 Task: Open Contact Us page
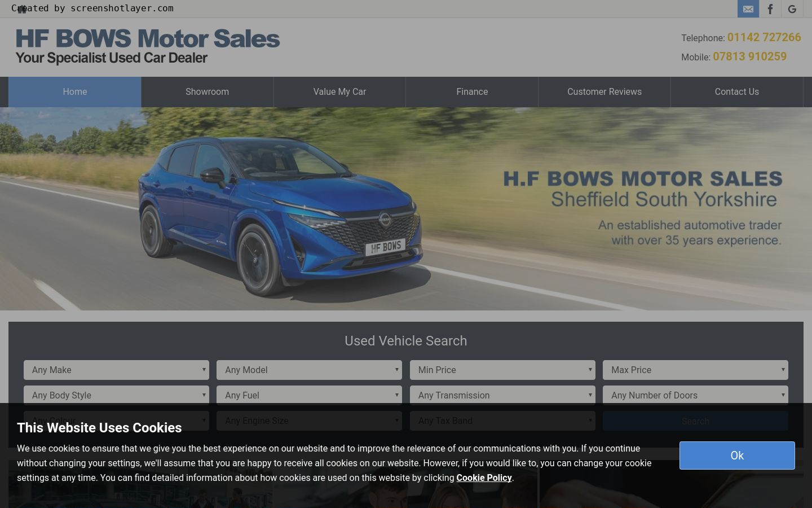pyautogui.click(x=736, y=92)
